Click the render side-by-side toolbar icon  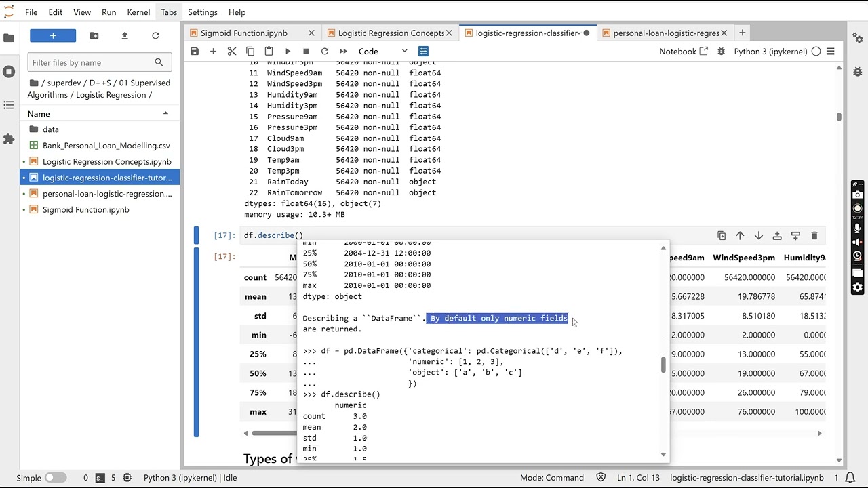[x=423, y=51]
